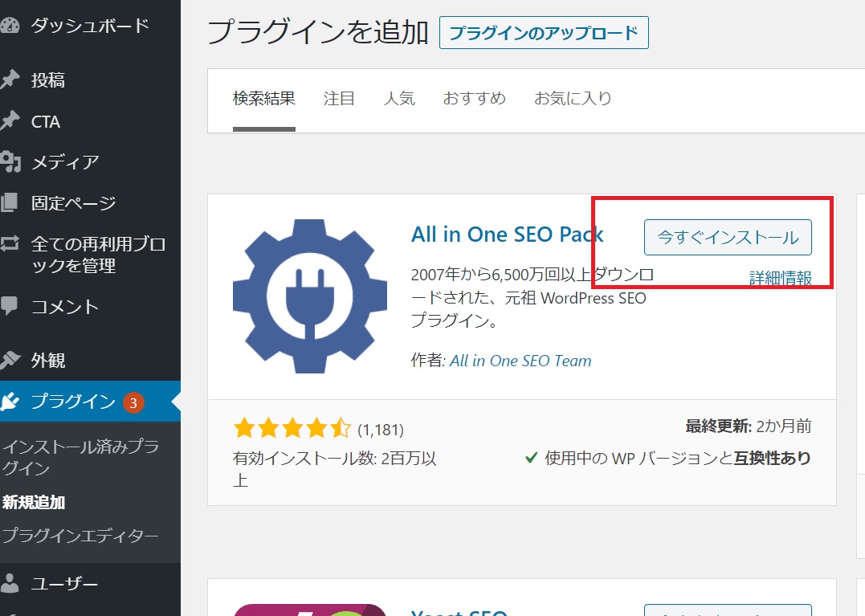Click the comment bubble icon beside コメント
The image size is (865, 616).
(9, 306)
